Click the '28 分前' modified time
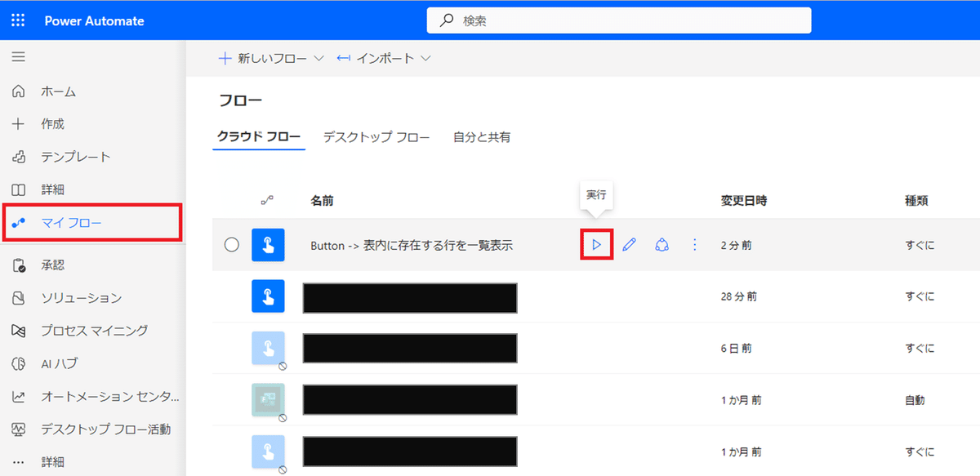The width and height of the screenshot is (980, 476). click(x=738, y=296)
